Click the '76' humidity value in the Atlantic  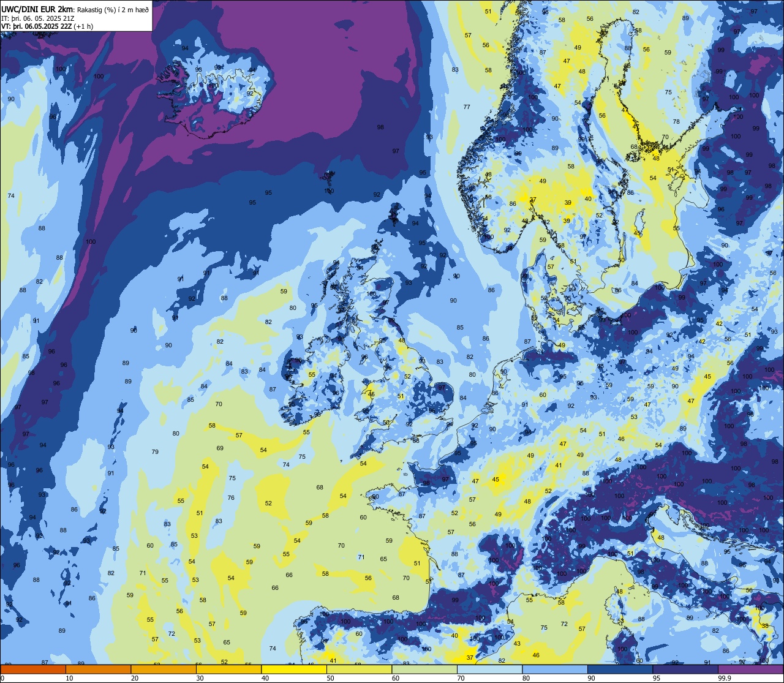tap(231, 498)
